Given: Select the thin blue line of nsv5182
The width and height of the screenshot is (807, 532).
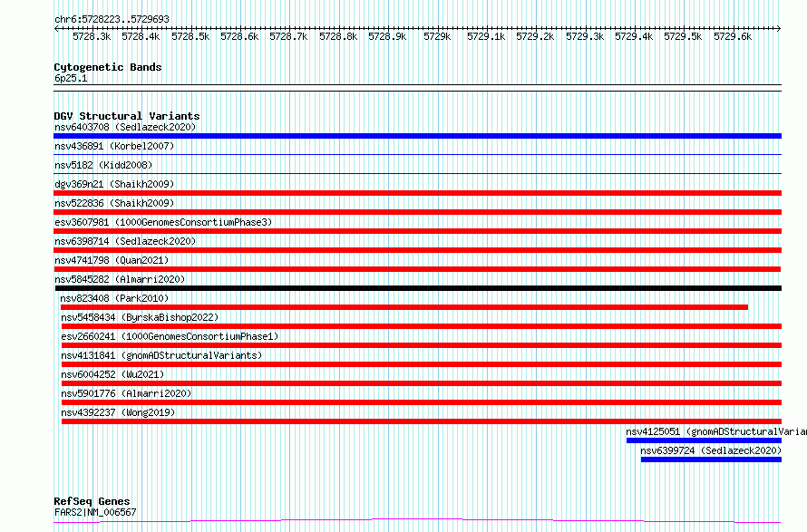Looking at the screenshot, I should coord(417,173).
